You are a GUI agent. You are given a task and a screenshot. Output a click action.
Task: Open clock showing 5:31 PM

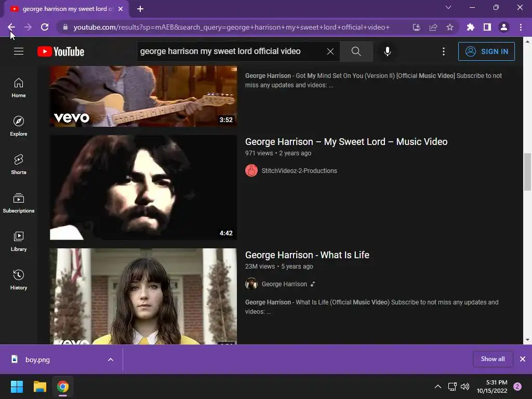click(492, 387)
